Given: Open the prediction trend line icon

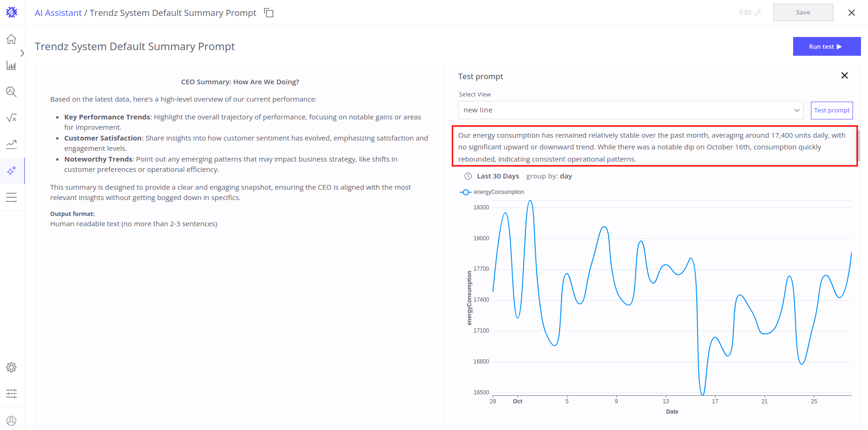Looking at the screenshot, I should click(x=11, y=144).
